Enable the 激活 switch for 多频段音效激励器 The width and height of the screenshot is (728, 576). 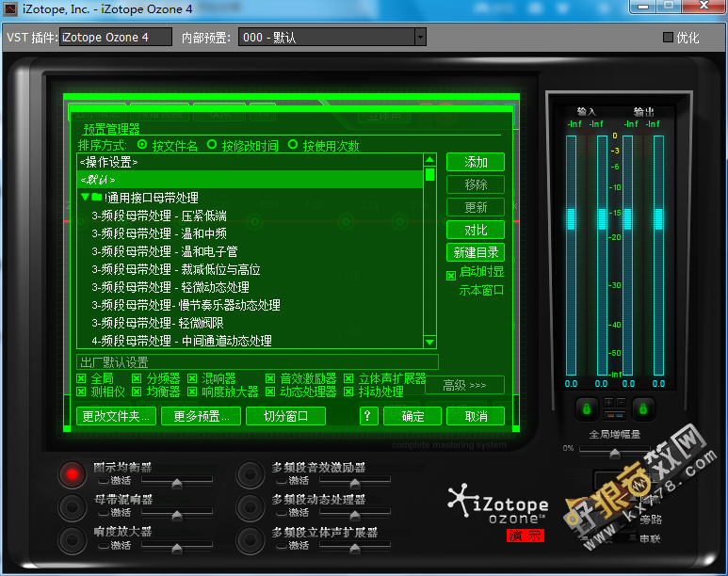tap(282, 481)
